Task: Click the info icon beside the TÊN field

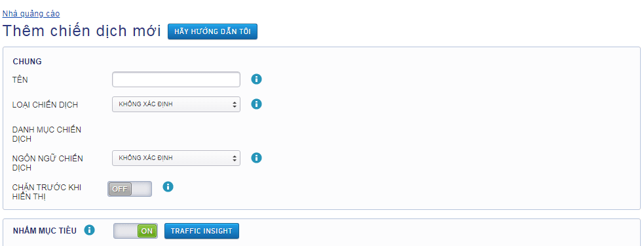Action: click(x=256, y=79)
